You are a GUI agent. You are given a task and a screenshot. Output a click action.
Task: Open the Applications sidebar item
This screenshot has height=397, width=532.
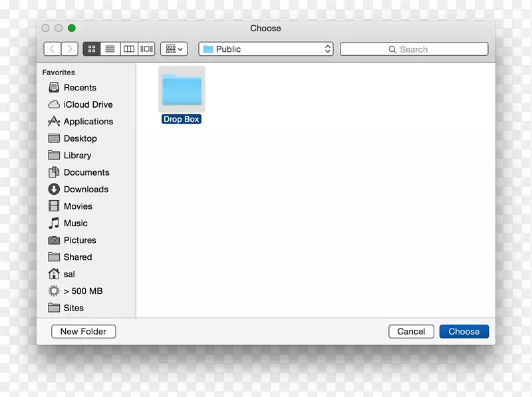coord(88,122)
